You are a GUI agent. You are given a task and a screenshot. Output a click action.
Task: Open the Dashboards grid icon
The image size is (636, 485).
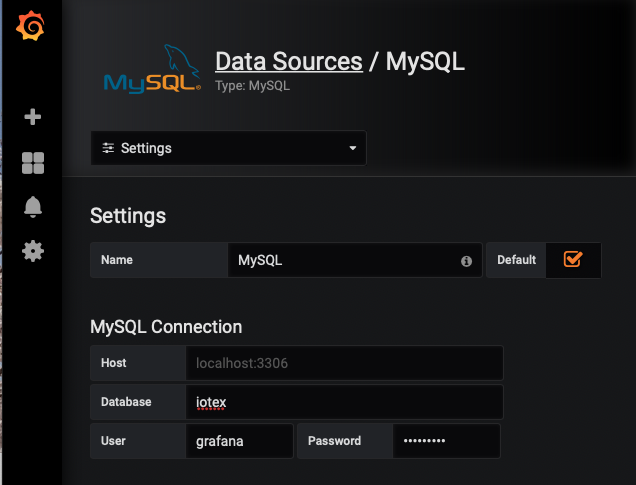(33, 163)
